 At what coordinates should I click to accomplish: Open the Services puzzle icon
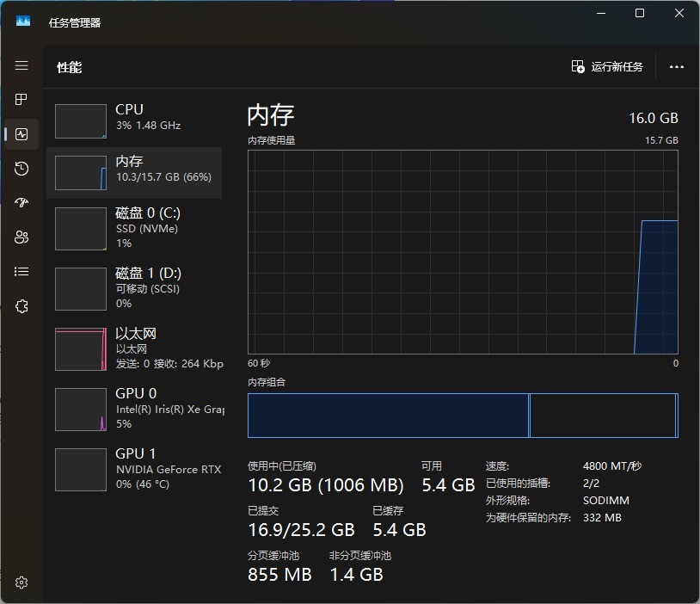click(x=21, y=306)
